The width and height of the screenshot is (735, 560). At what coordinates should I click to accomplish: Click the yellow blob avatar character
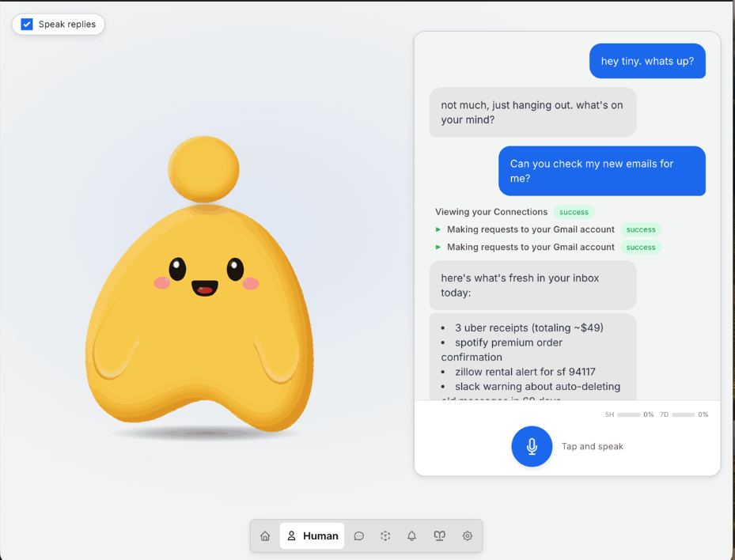[x=200, y=286]
